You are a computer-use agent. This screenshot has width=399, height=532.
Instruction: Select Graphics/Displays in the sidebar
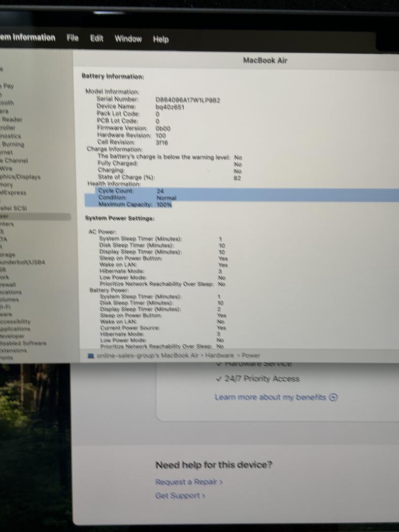click(20, 177)
